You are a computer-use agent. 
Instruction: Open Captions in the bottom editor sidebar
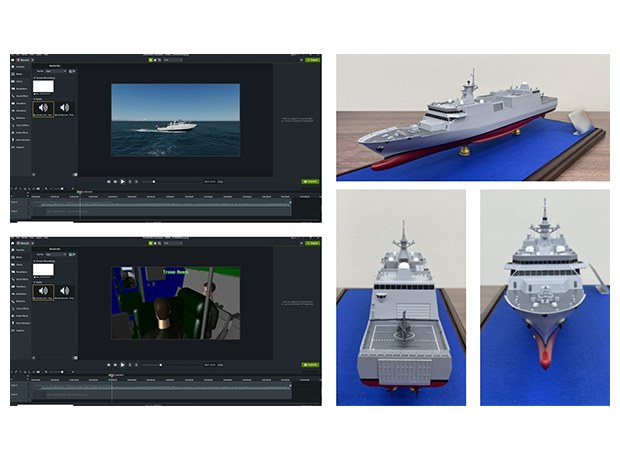pos(21,332)
